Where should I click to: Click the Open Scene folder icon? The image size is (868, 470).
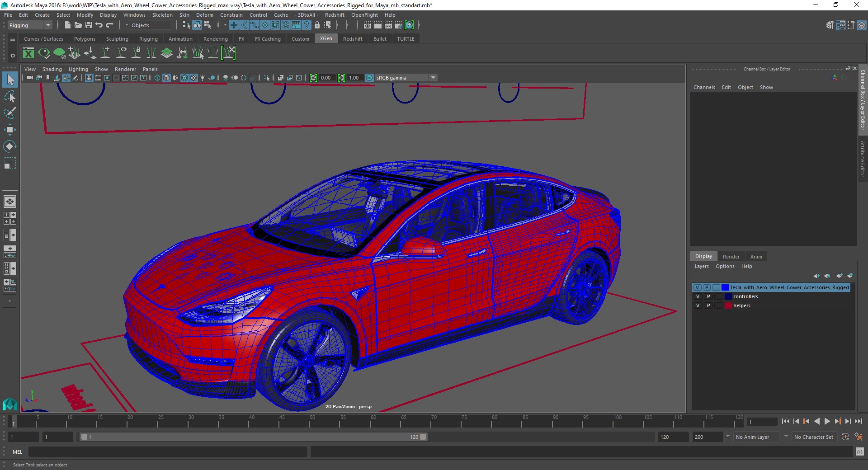(x=78, y=25)
